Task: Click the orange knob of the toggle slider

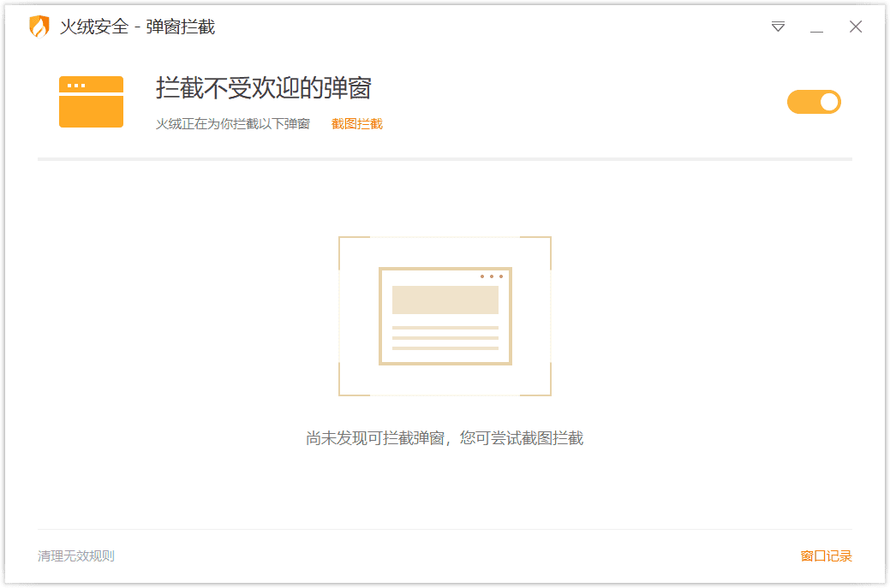Action: click(x=827, y=101)
